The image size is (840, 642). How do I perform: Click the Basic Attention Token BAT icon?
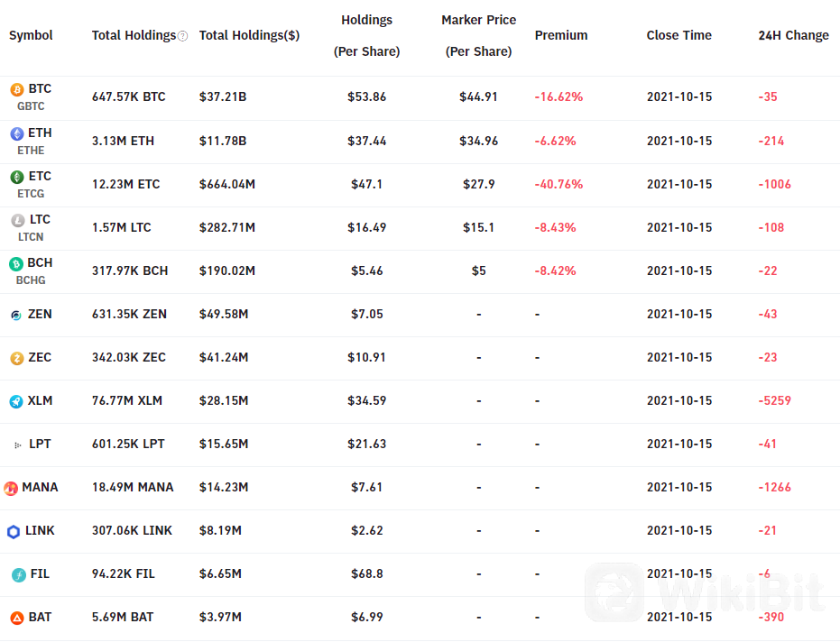point(17,618)
